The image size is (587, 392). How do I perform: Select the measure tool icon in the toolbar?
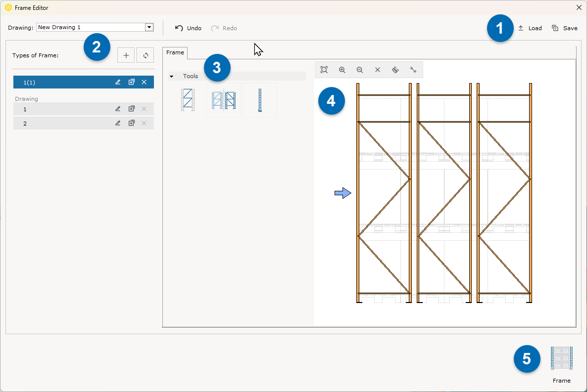click(395, 70)
